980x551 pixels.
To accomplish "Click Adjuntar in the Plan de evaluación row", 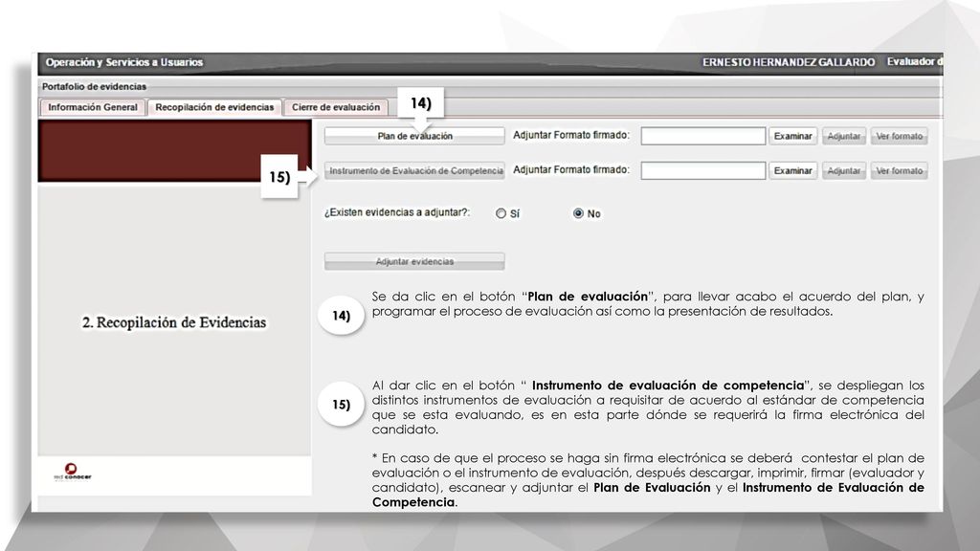I will pyautogui.click(x=844, y=136).
